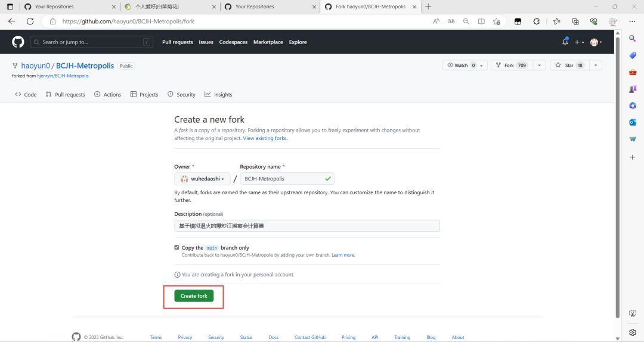Click the site lock icon in address bar
Viewport: 644px width, 342px height.
tap(52, 21)
